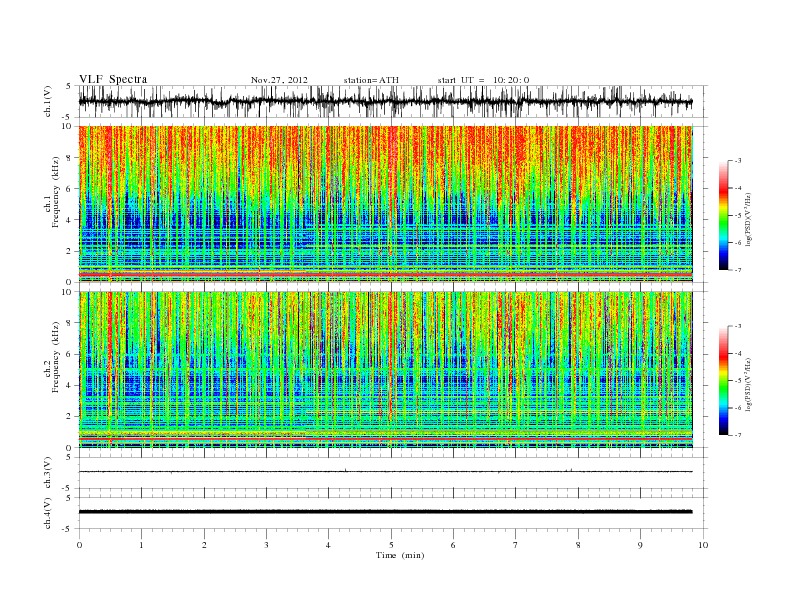Screen dimensions: 792x612
Task: Click the "4" kHz tick on ch.2 spectrogram axis
Action: (69, 386)
